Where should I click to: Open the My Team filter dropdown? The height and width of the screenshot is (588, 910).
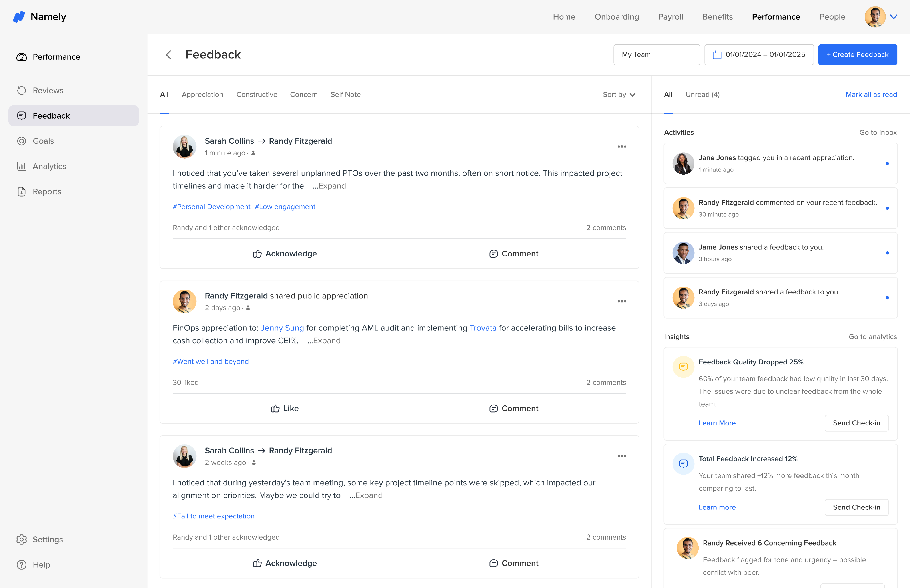656,55
